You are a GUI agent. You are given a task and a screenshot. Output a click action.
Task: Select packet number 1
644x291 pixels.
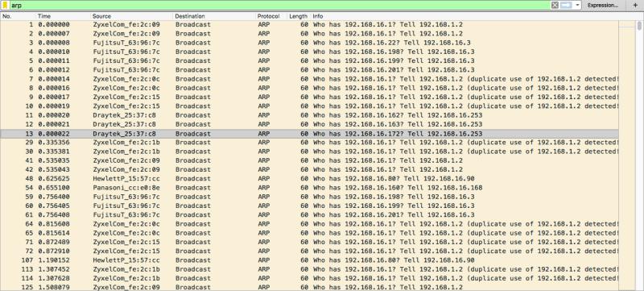coord(309,25)
